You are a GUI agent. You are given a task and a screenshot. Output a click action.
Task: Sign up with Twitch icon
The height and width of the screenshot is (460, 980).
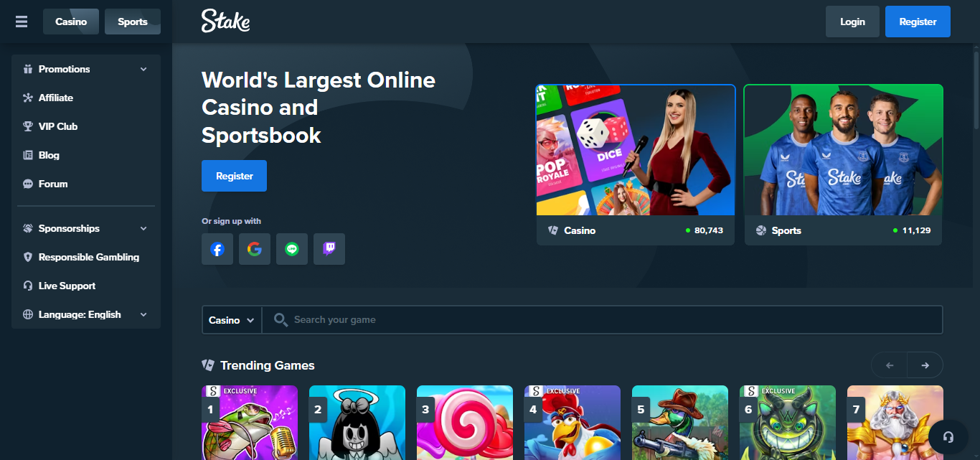[329, 249]
